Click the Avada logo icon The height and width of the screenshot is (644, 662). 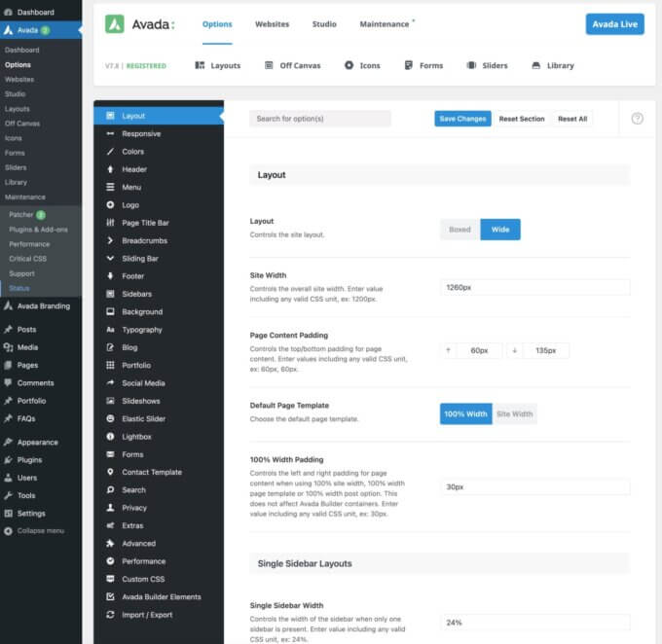coord(115,24)
